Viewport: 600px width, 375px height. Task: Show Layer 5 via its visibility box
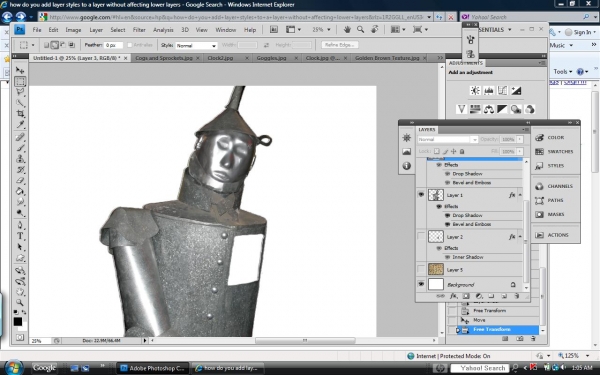(421, 269)
